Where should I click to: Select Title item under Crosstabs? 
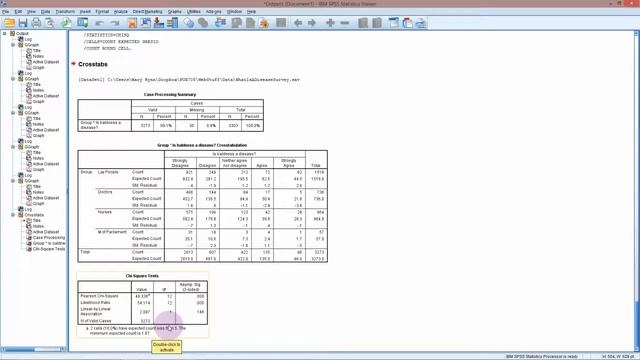(37, 220)
